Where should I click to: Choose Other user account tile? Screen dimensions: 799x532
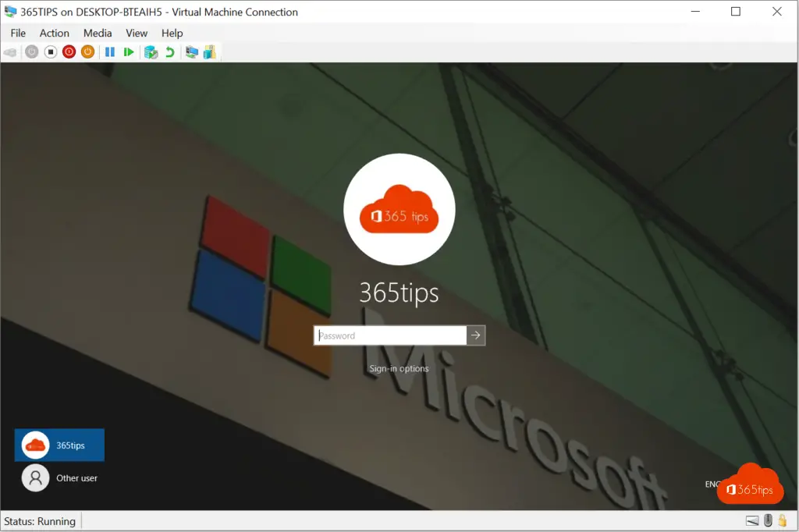(x=59, y=478)
